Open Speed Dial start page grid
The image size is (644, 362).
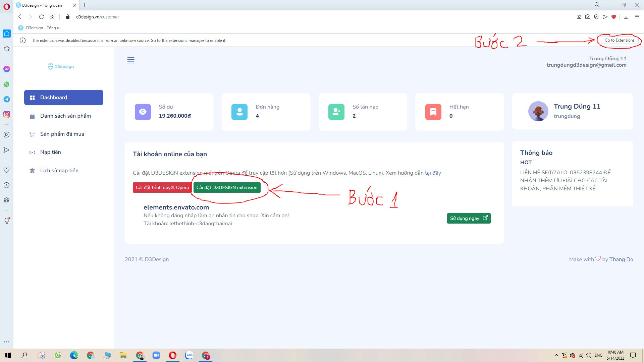pos(52,17)
